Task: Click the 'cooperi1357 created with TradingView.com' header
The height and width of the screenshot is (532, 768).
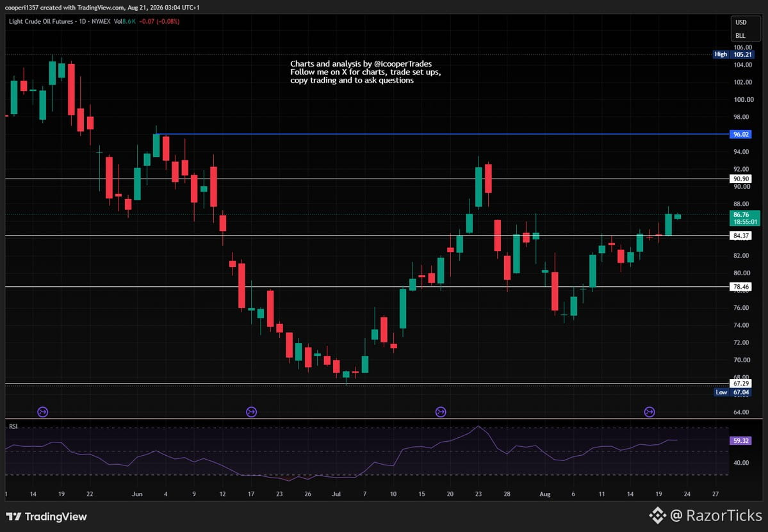Action: 102,7
